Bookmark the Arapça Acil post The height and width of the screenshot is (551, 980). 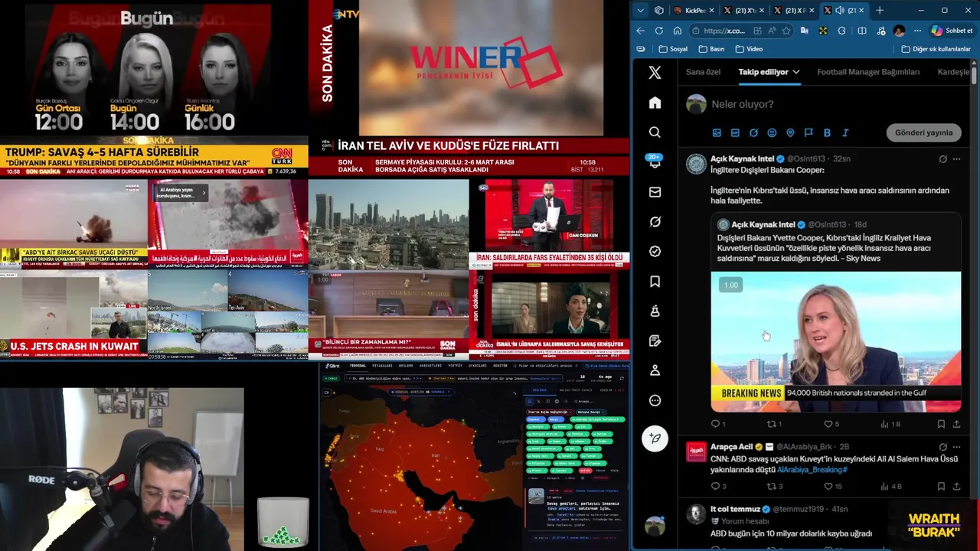coord(941,486)
